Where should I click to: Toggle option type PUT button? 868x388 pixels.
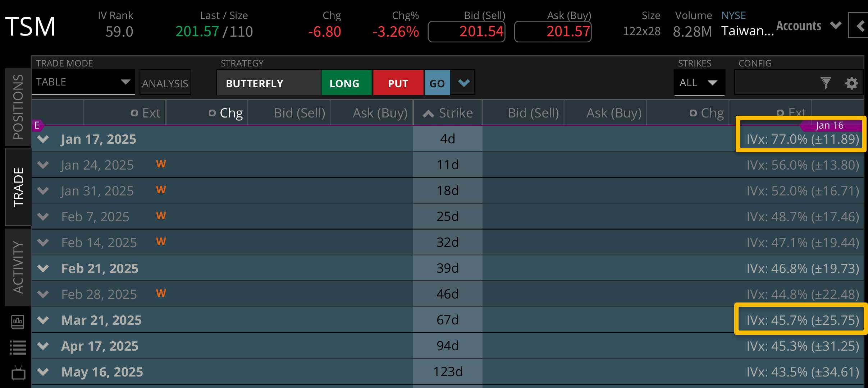click(398, 83)
